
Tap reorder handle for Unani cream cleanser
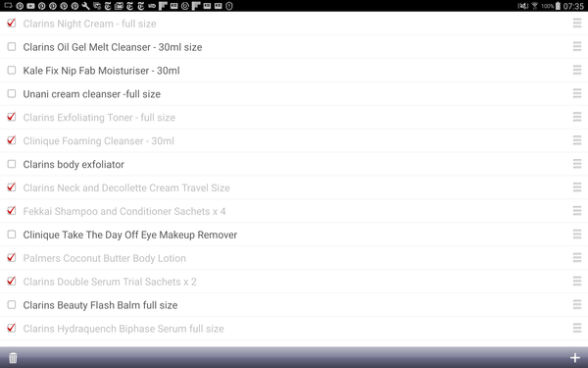click(x=577, y=93)
